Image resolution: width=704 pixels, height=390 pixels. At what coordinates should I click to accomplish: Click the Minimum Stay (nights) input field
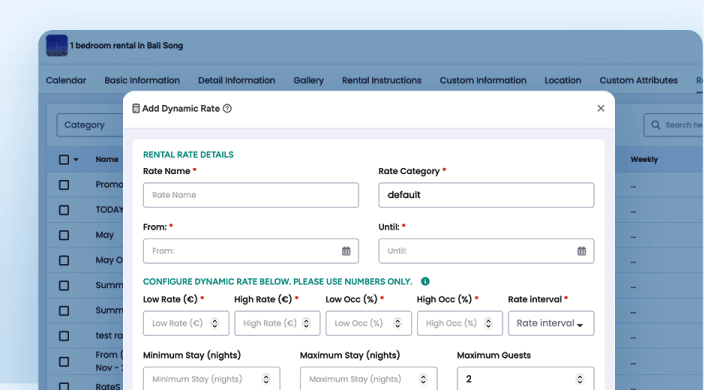point(211,379)
